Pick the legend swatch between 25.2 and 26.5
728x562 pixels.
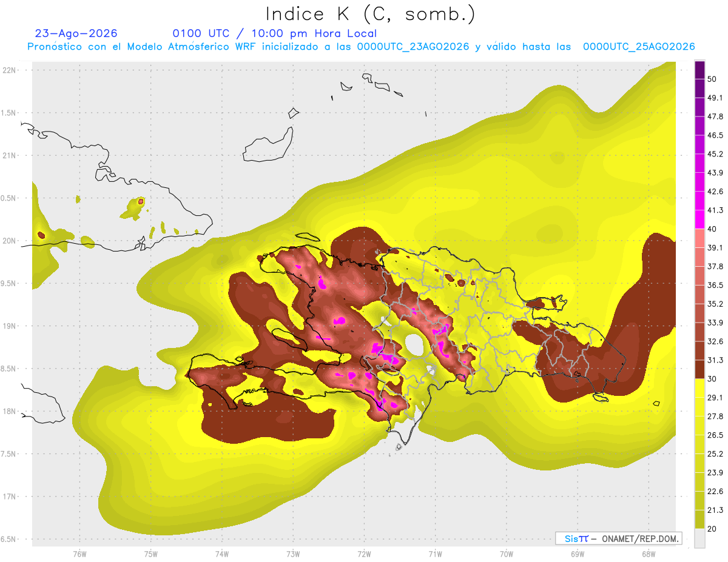click(699, 444)
